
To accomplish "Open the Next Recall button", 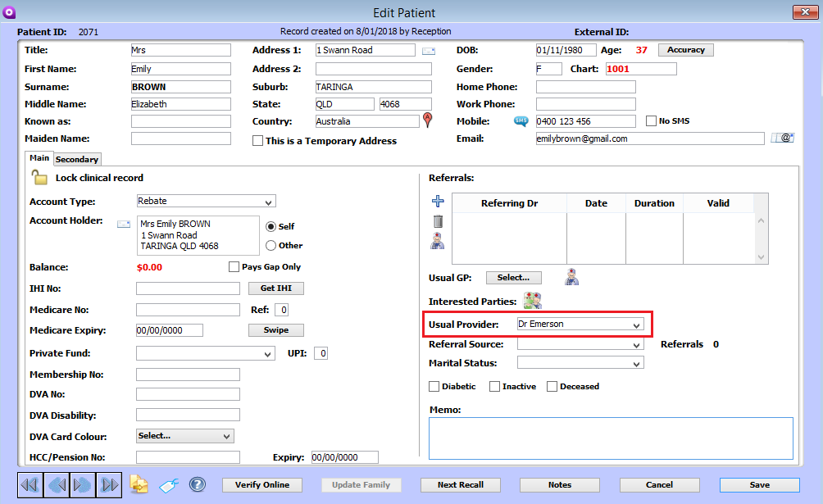I will tap(461, 484).
